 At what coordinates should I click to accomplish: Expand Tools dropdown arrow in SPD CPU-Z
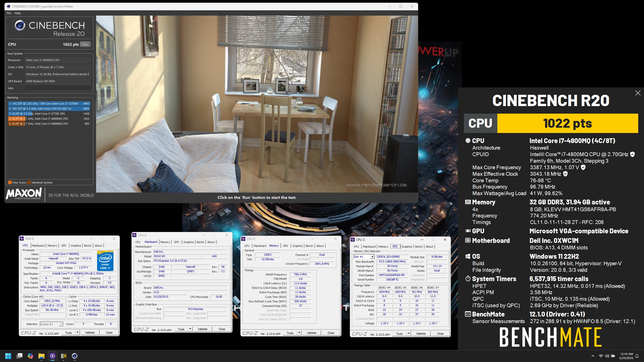(409, 334)
